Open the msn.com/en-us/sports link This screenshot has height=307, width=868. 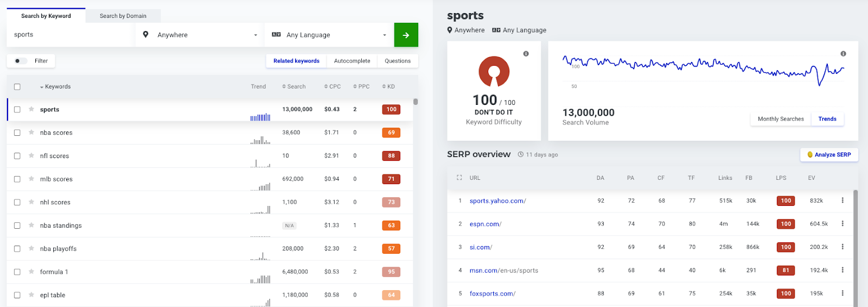504,270
